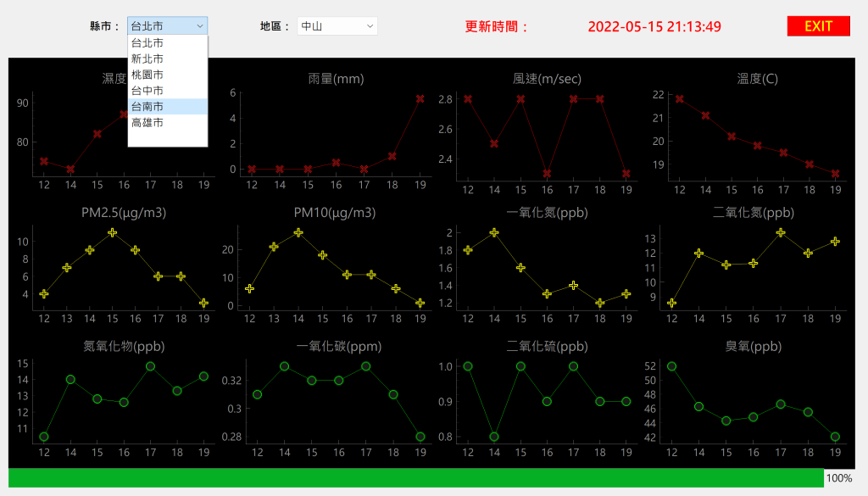The image size is (868, 496).
Task: Click the PM10 peak marker at hour 14
Action: pos(298,232)
